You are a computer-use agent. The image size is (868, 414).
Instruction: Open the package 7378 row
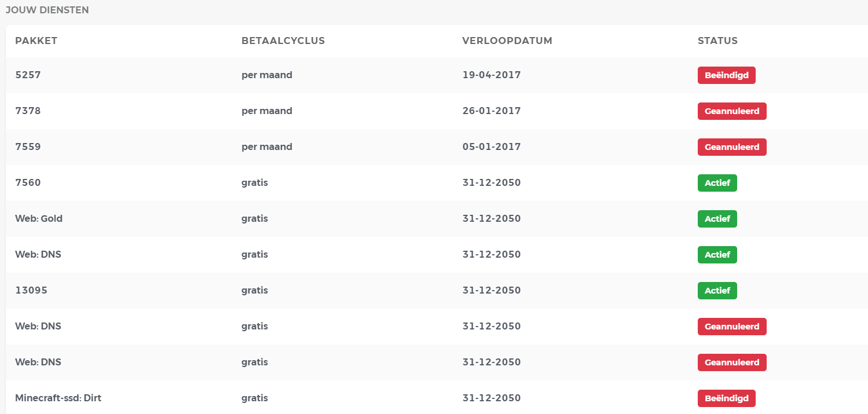28,111
